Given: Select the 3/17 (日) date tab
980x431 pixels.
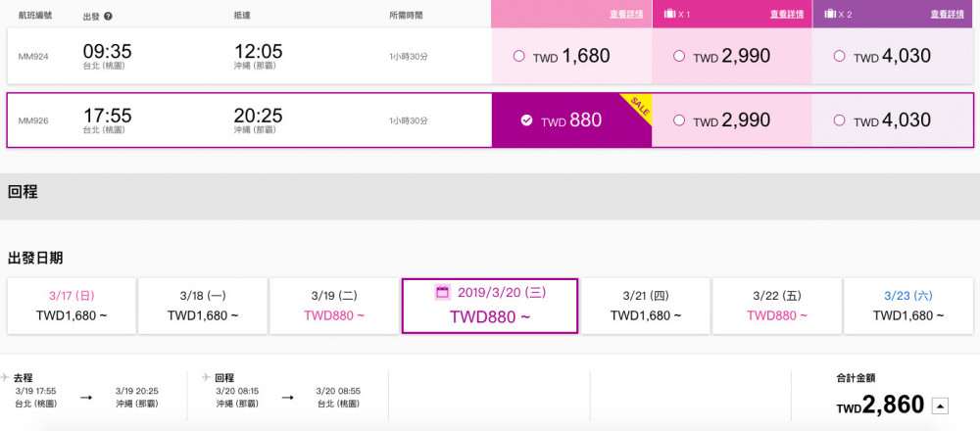Looking at the screenshot, I should (x=71, y=305).
